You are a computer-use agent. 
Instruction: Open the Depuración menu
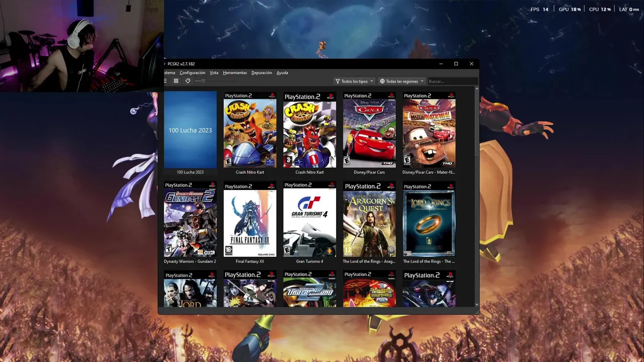point(262,72)
